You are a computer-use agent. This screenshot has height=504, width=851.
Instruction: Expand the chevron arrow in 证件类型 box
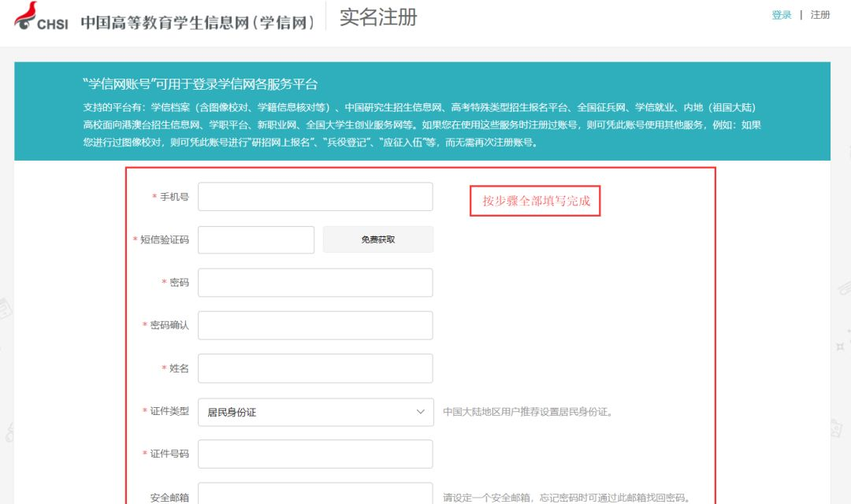click(420, 412)
